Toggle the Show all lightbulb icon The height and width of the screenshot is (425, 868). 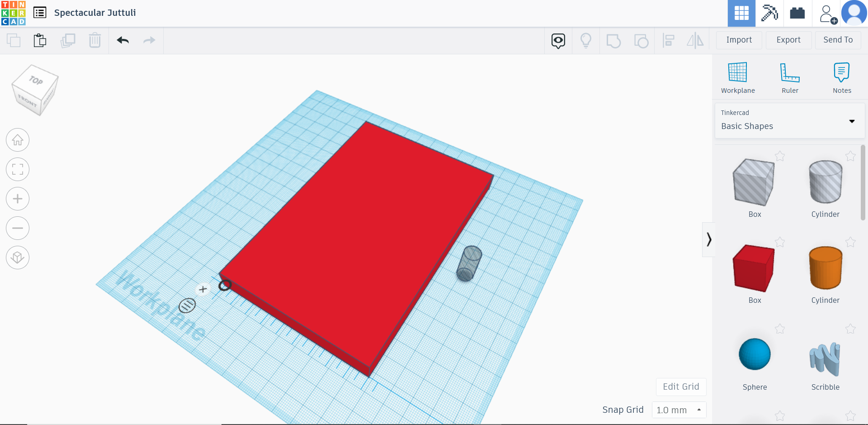586,41
